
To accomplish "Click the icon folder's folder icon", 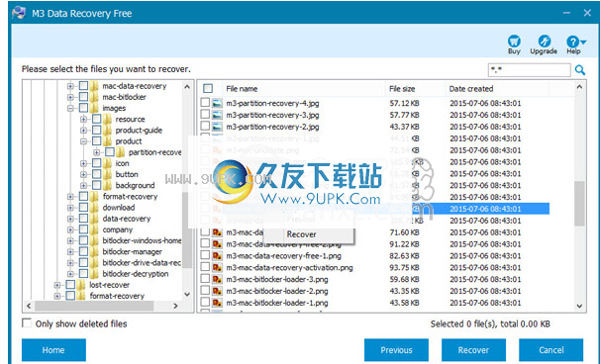I will [108, 163].
